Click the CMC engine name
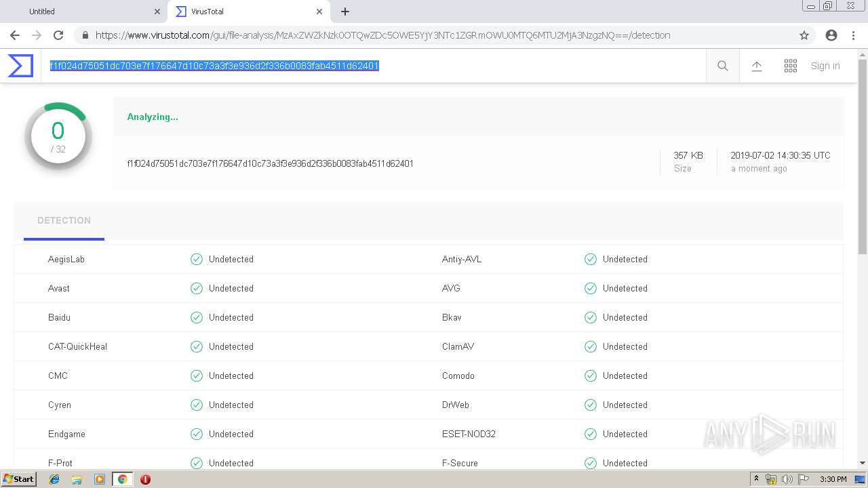This screenshot has width=868, height=488. [x=58, y=375]
